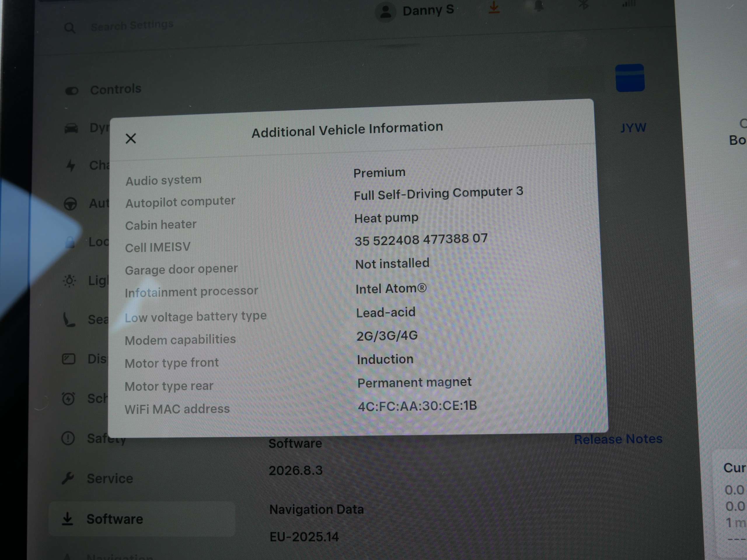Click the Service wrench icon
Screen dimensions: 747x560
click(67, 478)
